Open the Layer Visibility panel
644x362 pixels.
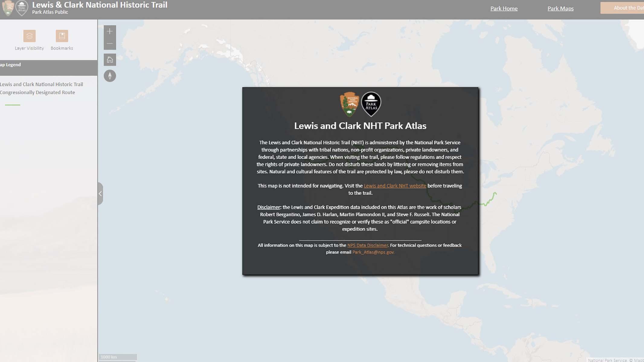pyautogui.click(x=29, y=36)
